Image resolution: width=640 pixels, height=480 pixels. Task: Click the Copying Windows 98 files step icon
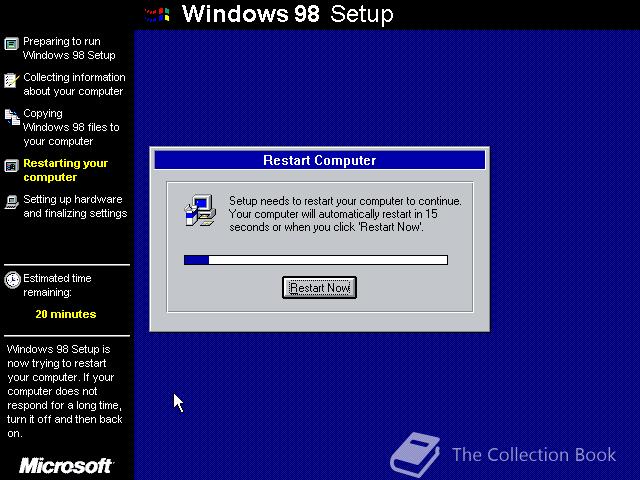point(12,117)
